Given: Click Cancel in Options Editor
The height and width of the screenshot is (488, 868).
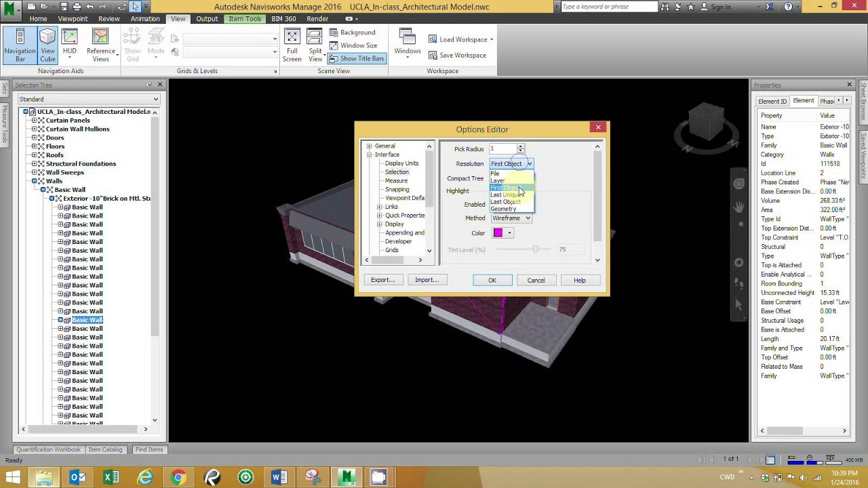Looking at the screenshot, I should (x=536, y=280).
